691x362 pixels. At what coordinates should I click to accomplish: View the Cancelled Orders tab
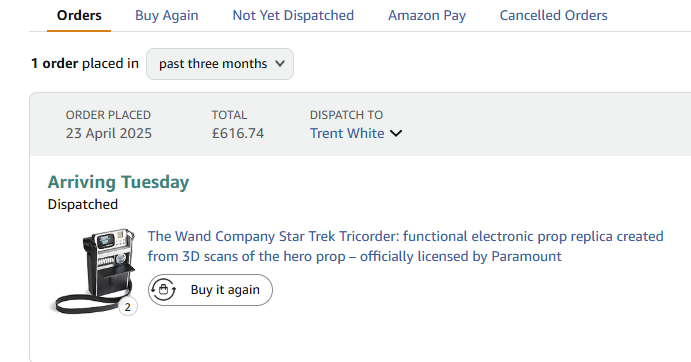click(x=554, y=15)
